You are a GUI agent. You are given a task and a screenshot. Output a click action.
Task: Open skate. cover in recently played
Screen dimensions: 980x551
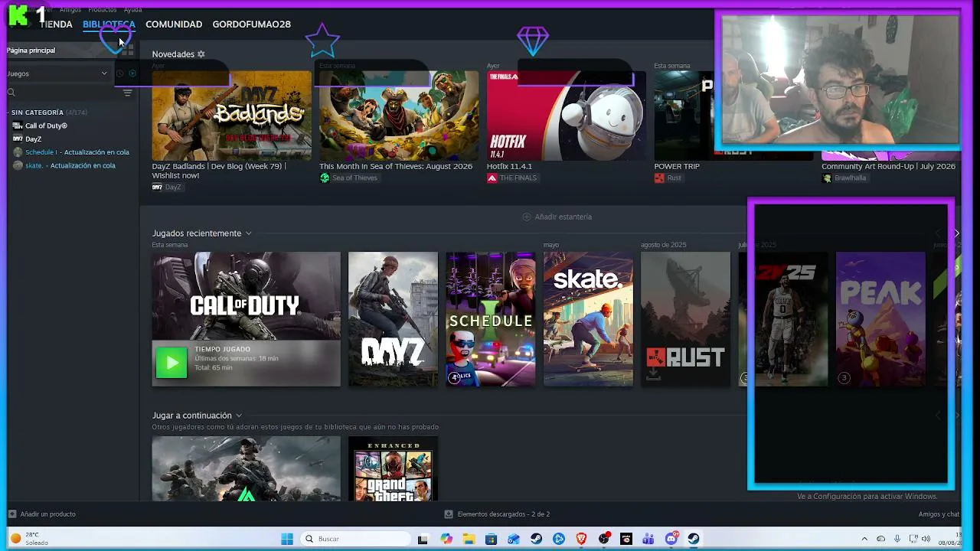[x=588, y=319]
